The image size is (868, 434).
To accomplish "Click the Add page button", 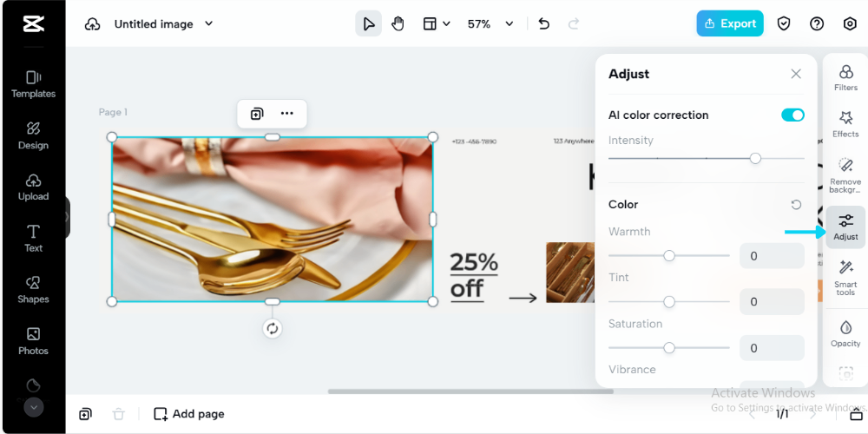I will pyautogui.click(x=188, y=413).
